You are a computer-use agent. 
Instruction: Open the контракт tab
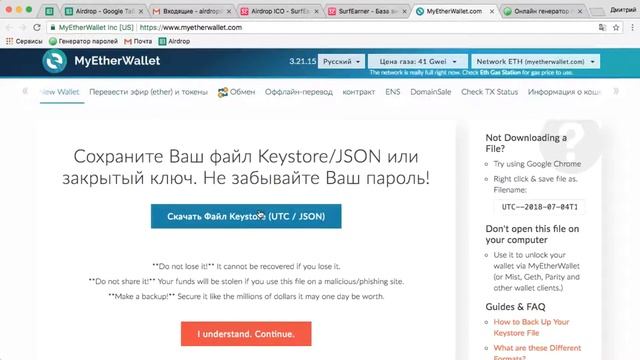click(359, 92)
